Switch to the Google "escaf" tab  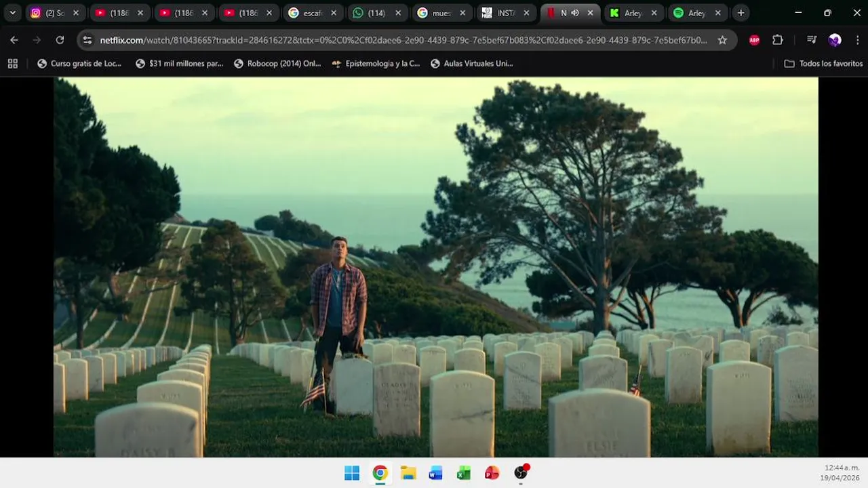tap(312, 13)
